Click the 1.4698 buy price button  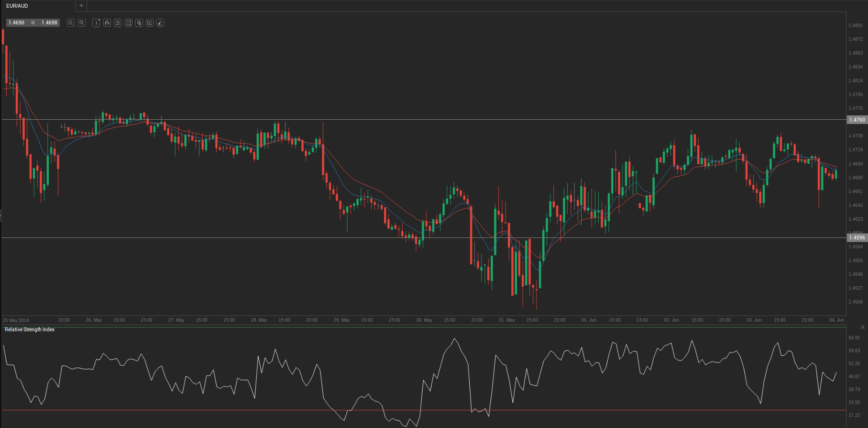pos(49,23)
